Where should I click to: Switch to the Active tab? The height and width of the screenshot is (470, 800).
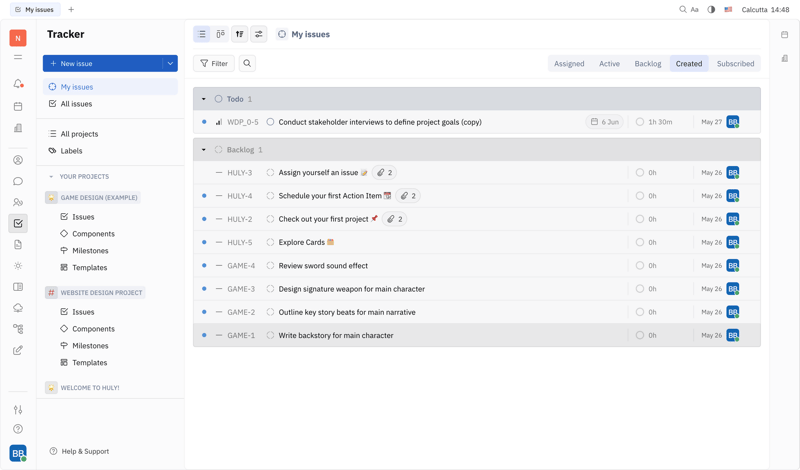click(609, 64)
